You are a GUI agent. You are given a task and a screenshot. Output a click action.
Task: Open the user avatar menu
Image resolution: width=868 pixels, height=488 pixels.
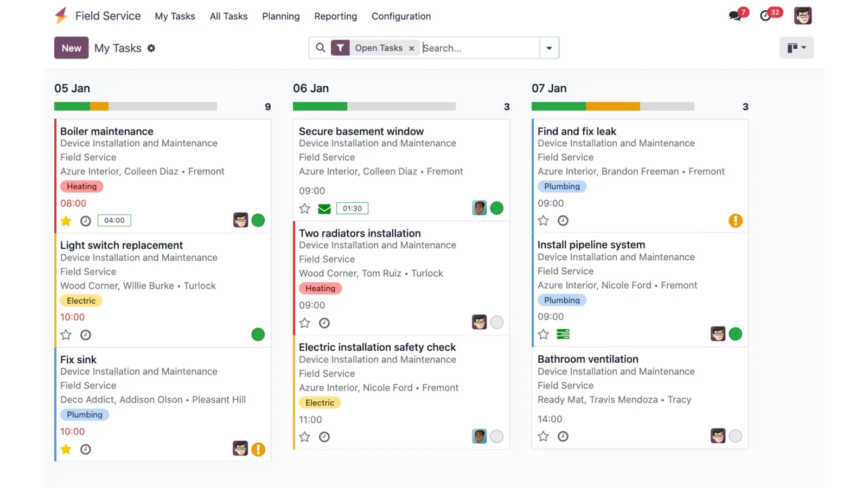click(x=803, y=16)
